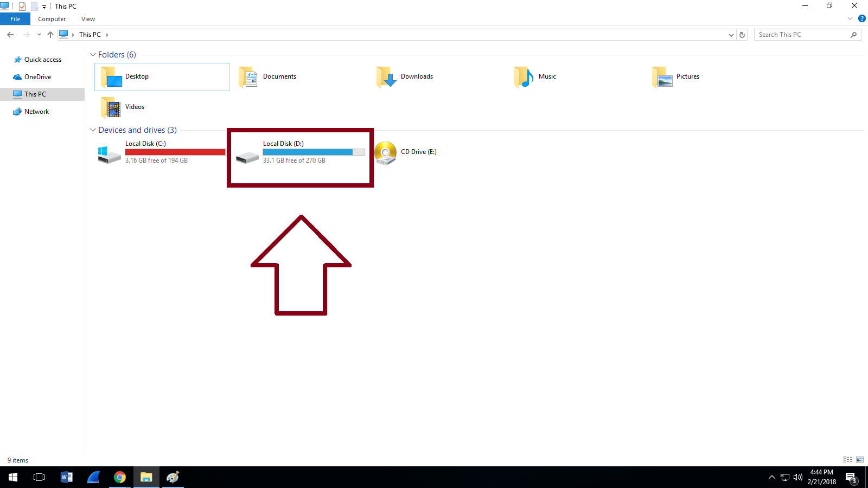This screenshot has width=868, height=488.
Task: Click the volume speaker tray icon
Action: click(x=798, y=477)
